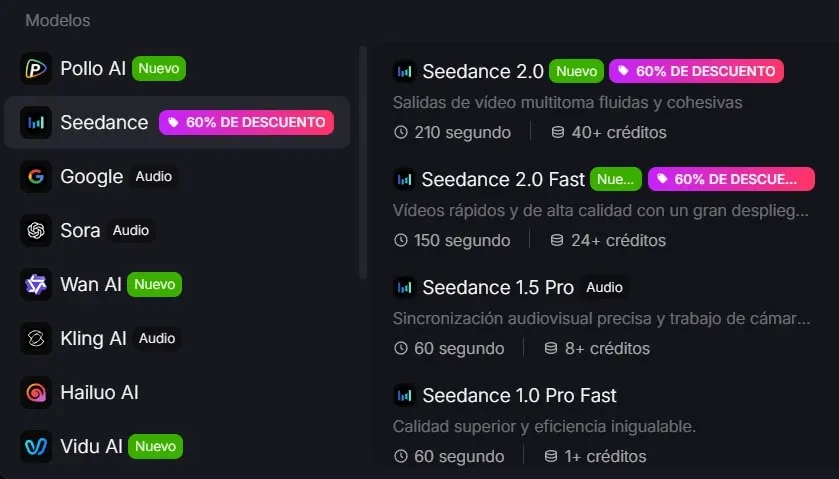
Task: Click the coin icon beside 1+ créditos
Action: pyautogui.click(x=551, y=457)
